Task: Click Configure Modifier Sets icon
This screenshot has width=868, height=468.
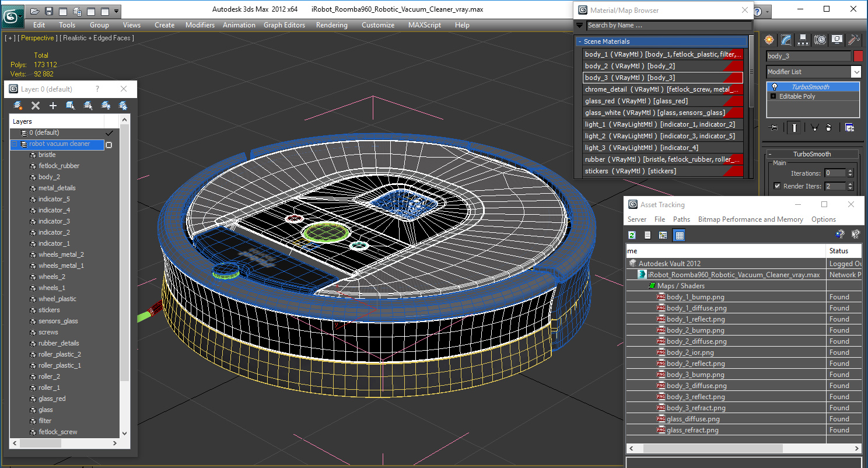Action: 849,128
